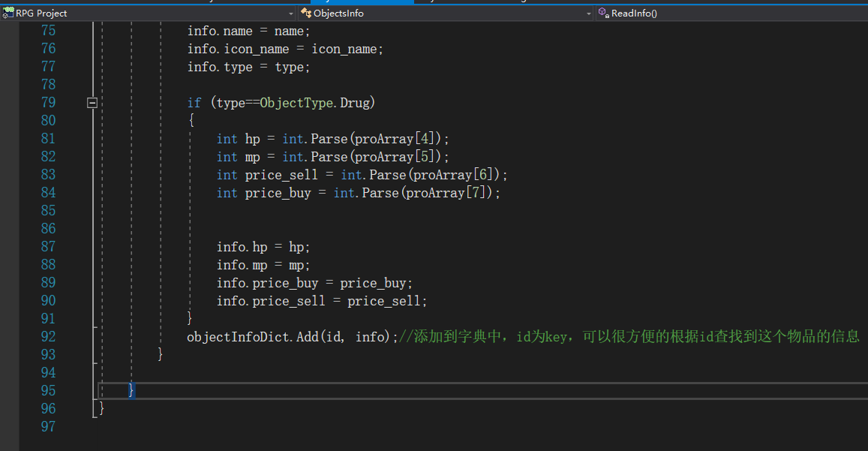The width and height of the screenshot is (868, 451).
Task: Click the 'info.icon_name = icon_name;' line
Action: tap(285, 50)
